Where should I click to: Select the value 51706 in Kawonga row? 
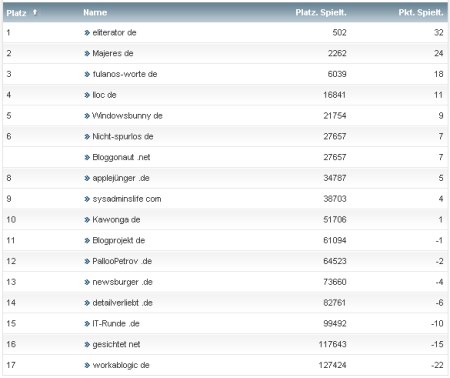click(335, 220)
